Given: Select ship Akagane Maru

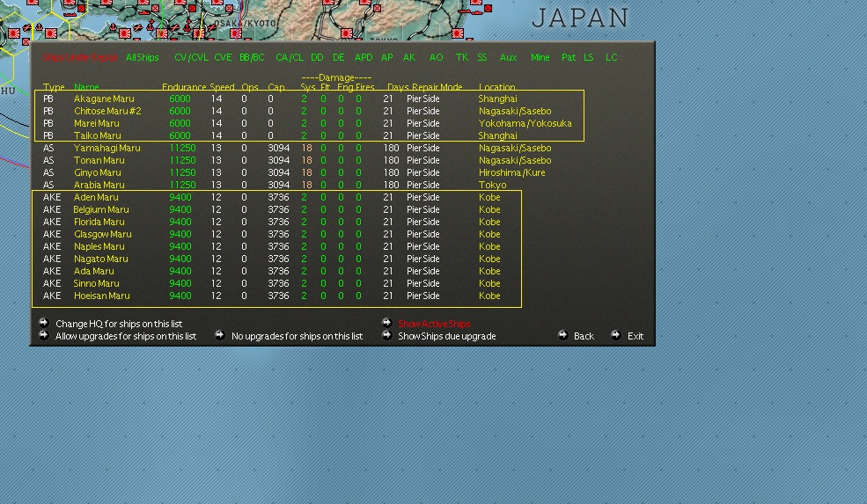Looking at the screenshot, I should [x=104, y=99].
